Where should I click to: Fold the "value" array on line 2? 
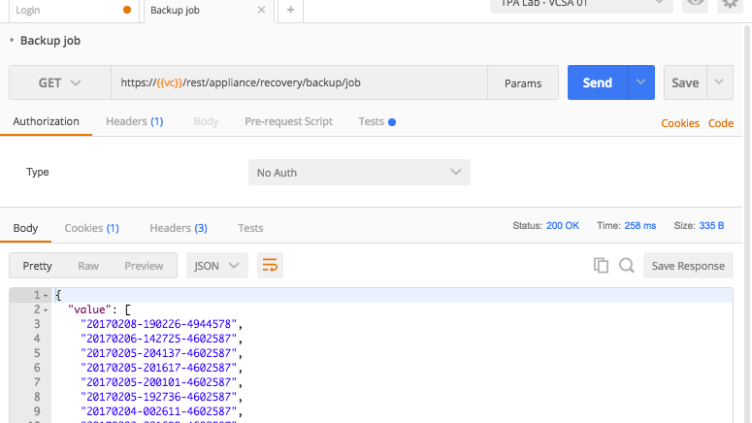pyautogui.click(x=46, y=310)
